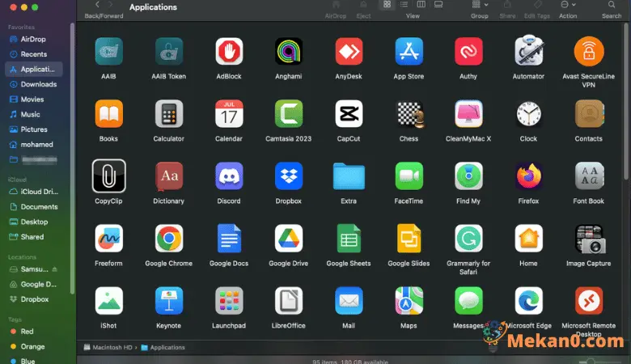The image size is (631, 364).
Task: Select the Image Capture icon
Action: pos(589,239)
